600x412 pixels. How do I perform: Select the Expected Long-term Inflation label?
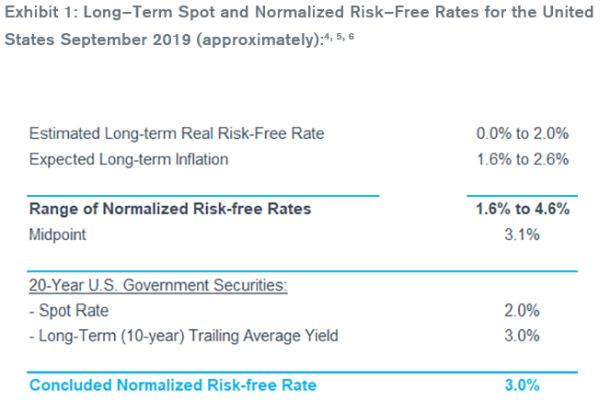point(129,158)
